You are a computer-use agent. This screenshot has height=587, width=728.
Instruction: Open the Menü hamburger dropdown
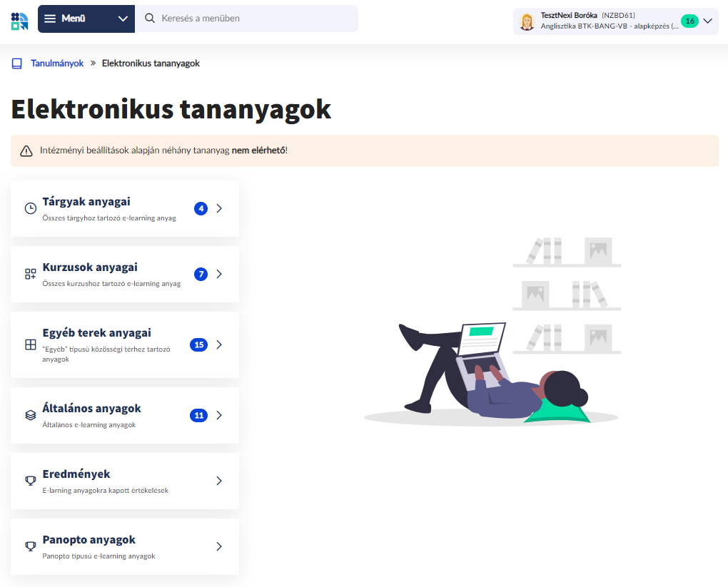click(x=86, y=19)
